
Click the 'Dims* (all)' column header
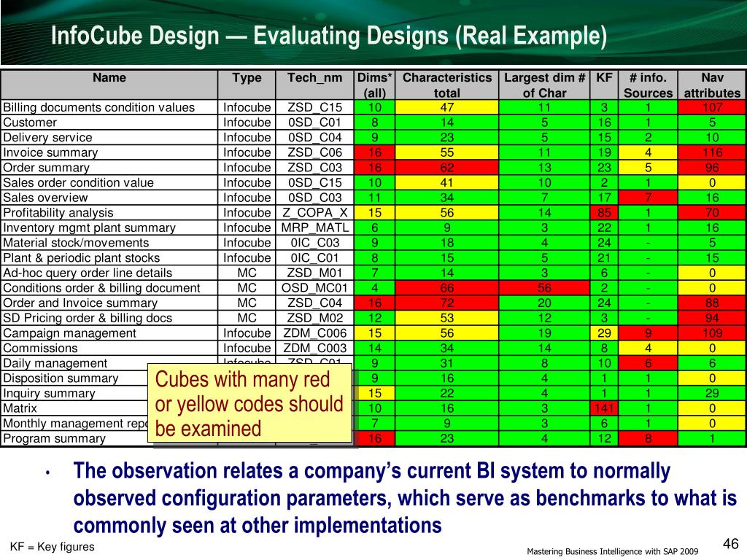coord(374,85)
